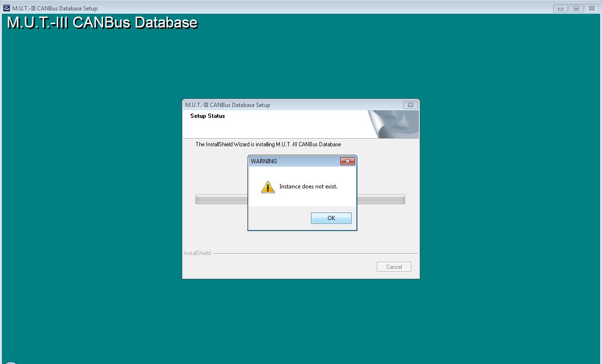
Task: Click the installation progress bar
Action: (x=300, y=199)
